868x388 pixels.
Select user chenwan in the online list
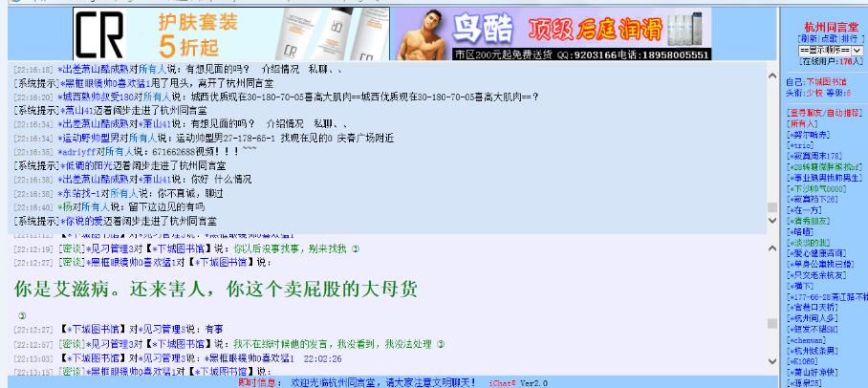807,339
